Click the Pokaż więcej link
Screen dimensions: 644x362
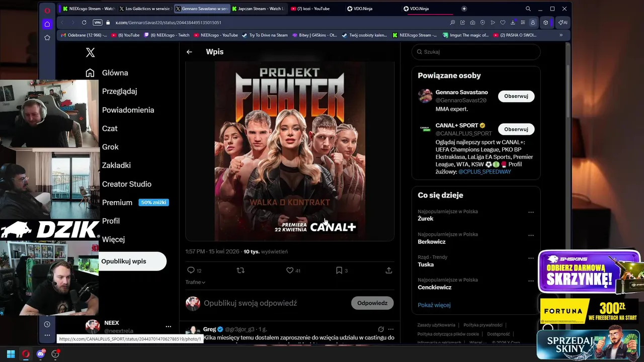tap(434, 305)
